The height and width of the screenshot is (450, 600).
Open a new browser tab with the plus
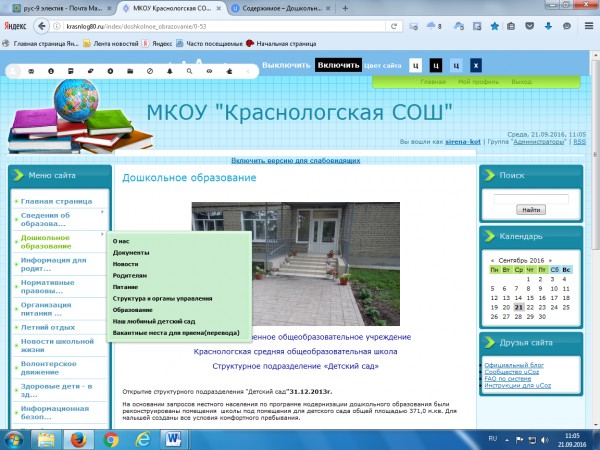tap(345, 8)
